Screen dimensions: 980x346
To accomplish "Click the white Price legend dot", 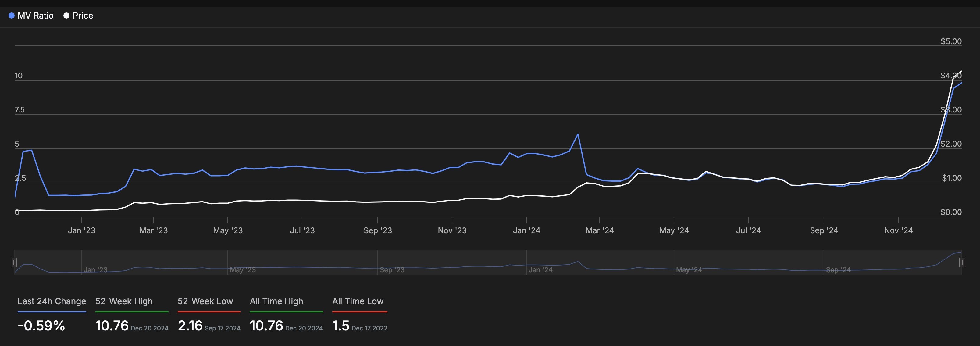I will 66,16.
